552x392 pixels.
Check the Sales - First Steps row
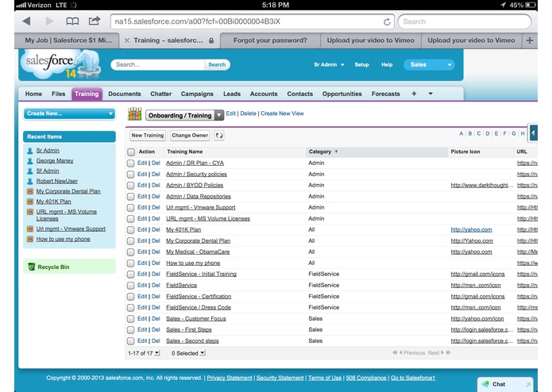tap(130, 330)
